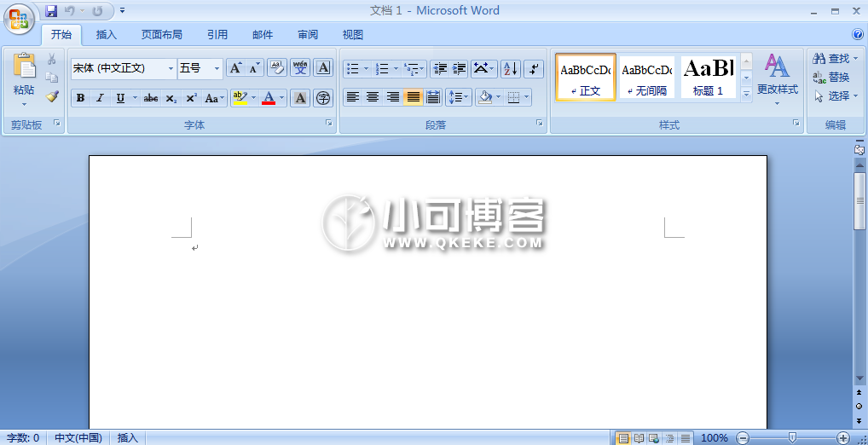Viewport: 868px width, 445px height.
Task: Click the 100% zoom level
Action: tap(715, 438)
